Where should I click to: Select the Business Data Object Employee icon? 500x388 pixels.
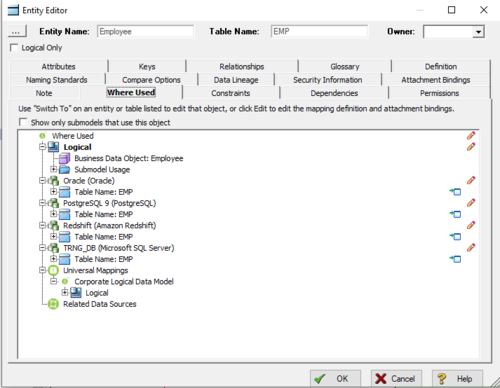pyautogui.click(x=65, y=158)
